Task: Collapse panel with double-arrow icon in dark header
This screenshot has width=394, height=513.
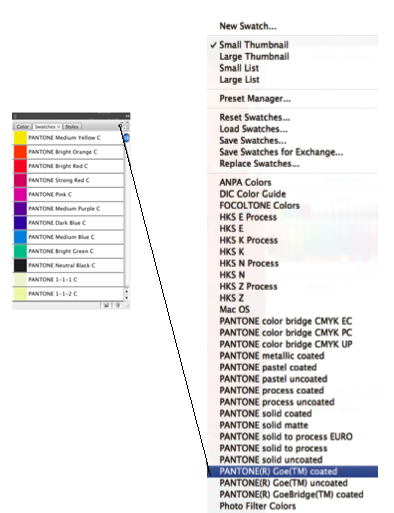Action: point(127,116)
